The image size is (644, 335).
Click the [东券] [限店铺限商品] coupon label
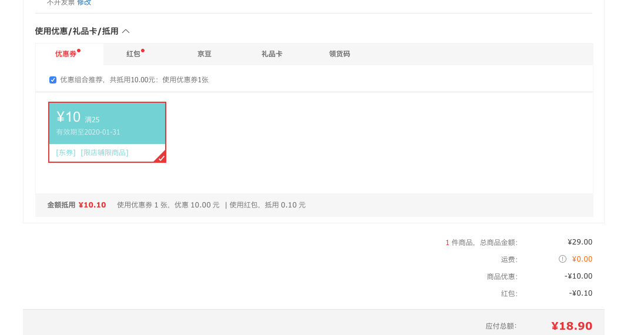92,152
